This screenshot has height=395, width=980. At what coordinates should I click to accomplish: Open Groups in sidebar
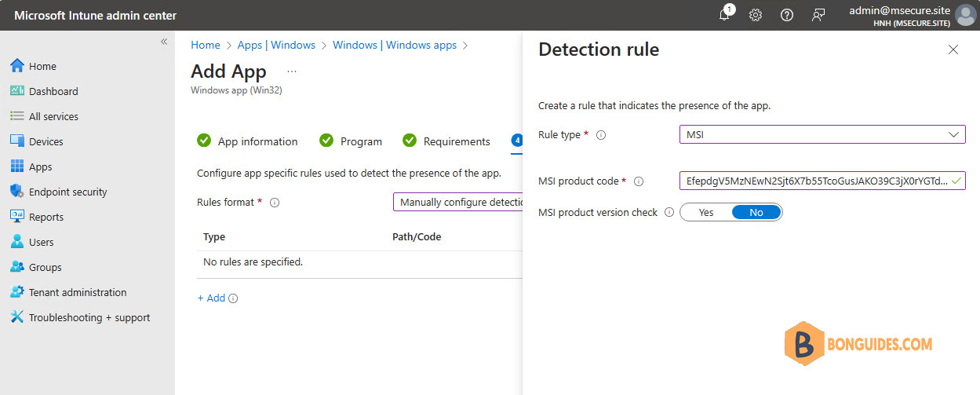coord(46,267)
